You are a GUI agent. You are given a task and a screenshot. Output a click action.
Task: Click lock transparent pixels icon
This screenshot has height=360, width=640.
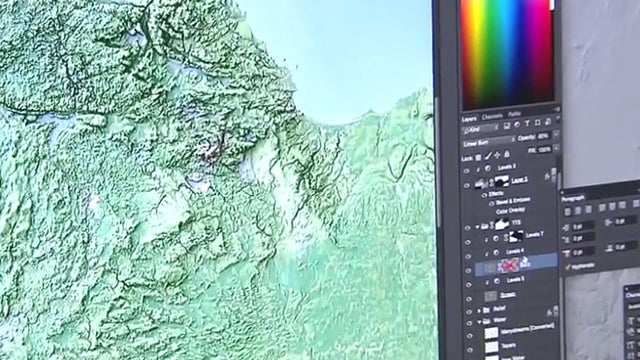(478, 158)
